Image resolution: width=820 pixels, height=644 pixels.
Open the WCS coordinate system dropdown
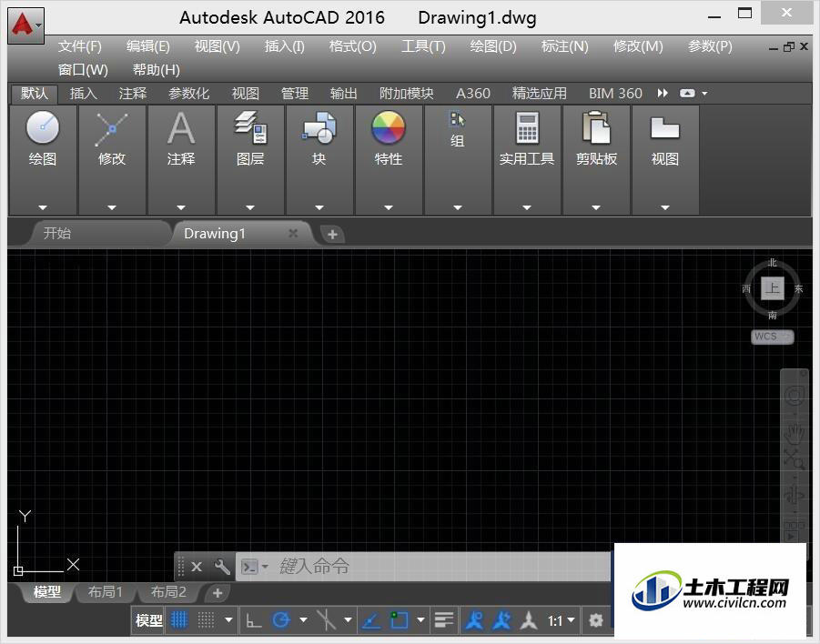point(773,337)
